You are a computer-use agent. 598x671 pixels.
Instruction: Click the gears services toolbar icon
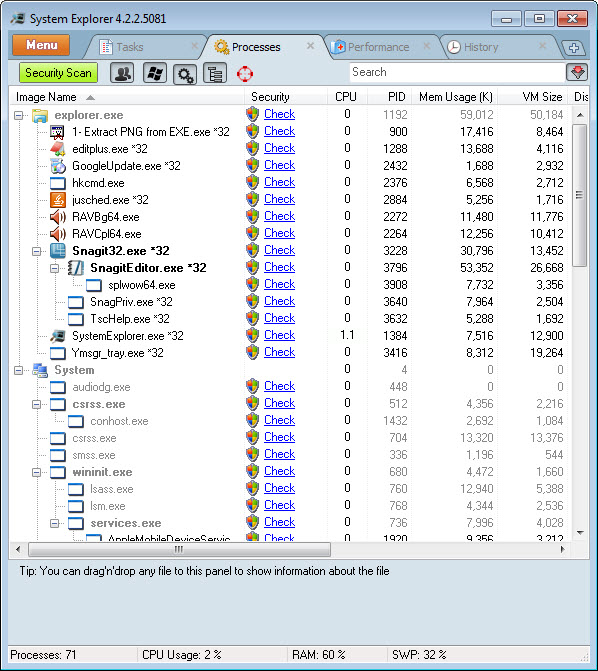[x=185, y=74]
